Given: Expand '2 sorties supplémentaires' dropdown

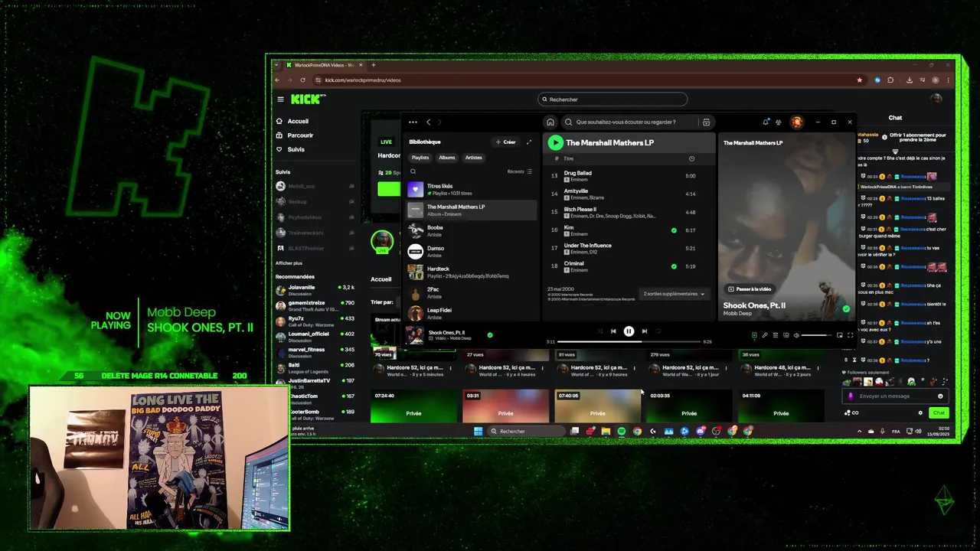Looking at the screenshot, I should 674,294.
